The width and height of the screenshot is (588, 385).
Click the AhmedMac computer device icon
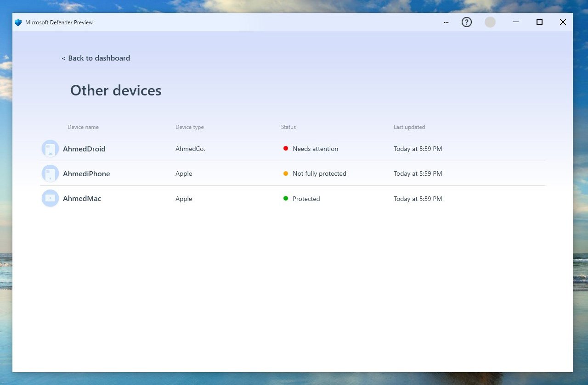[x=50, y=198]
